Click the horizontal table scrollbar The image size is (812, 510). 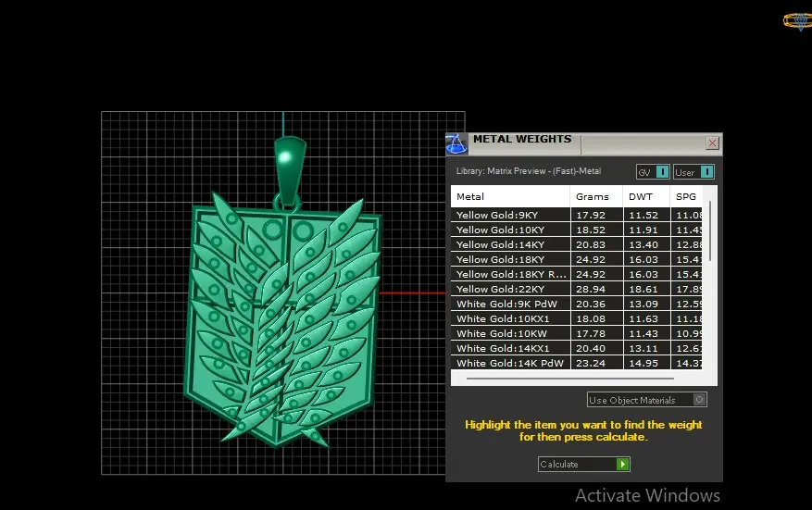[x=570, y=379]
